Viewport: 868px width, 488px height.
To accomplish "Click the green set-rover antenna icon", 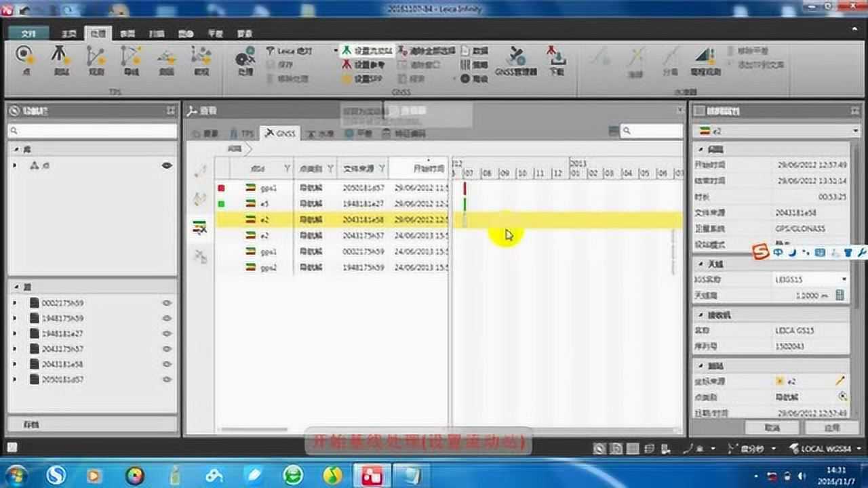I will pos(347,51).
